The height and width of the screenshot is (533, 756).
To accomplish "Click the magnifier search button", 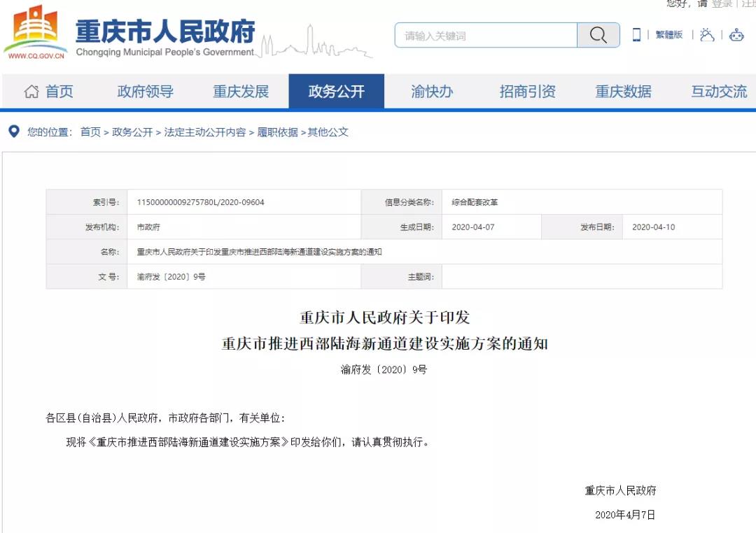I will click(x=598, y=35).
